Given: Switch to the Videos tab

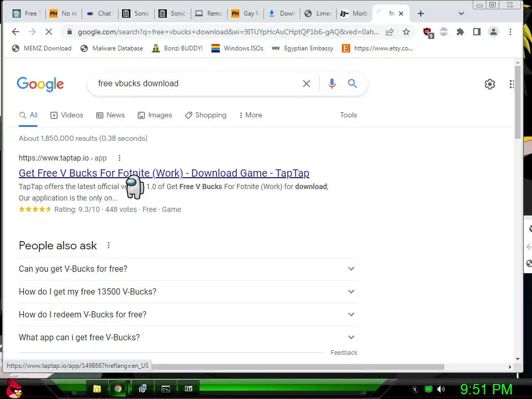Looking at the screenshot, I should 67,115.
